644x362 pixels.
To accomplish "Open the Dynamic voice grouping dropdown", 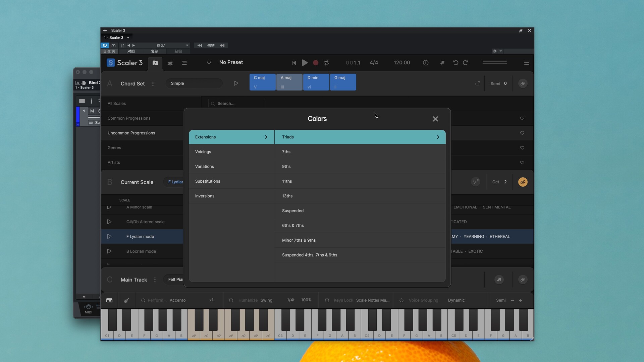I will coord(456,300).
